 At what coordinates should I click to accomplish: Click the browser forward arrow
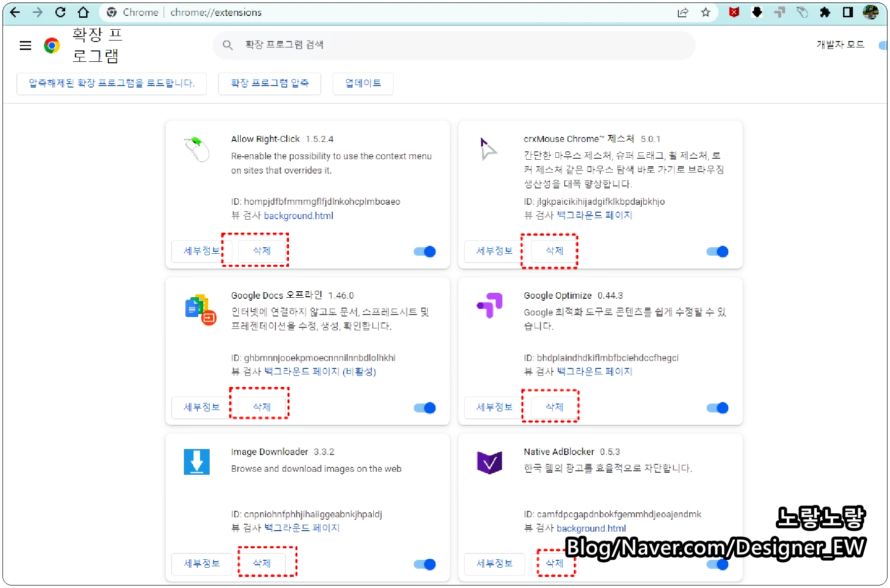click(38, 12)
